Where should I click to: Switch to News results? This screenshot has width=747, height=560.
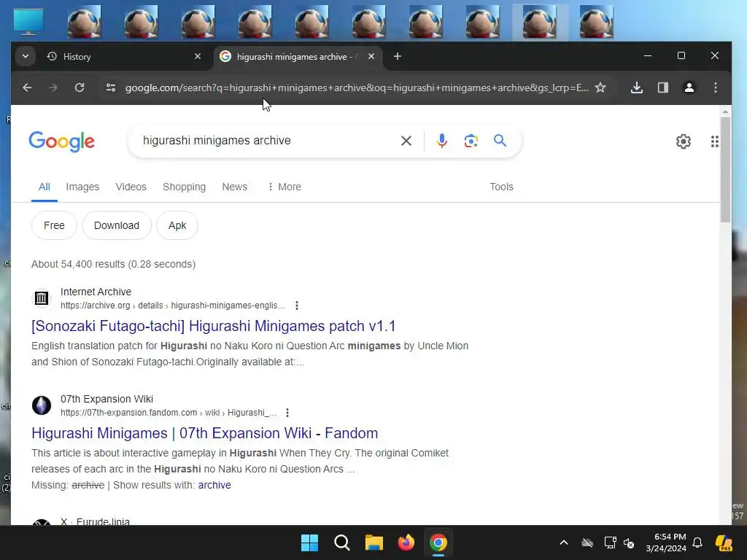pyautogui.click(x=235, y=187)
